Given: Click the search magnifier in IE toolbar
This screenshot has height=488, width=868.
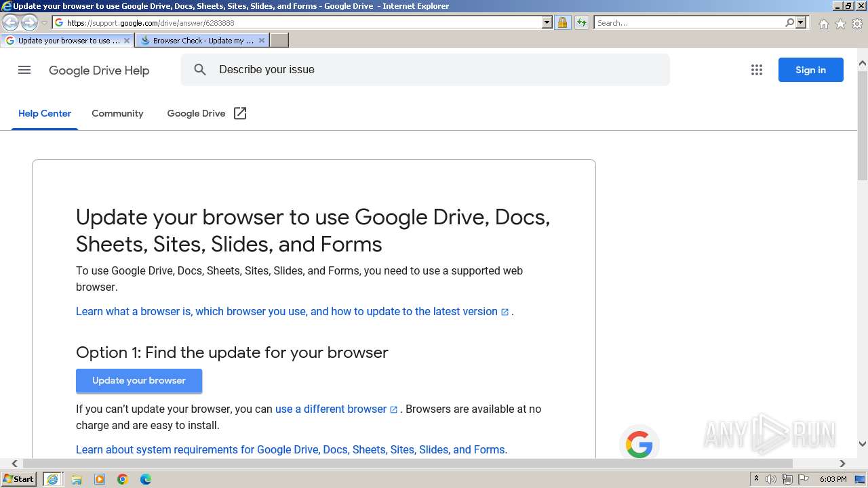Looking at the screenshot, I should pos(789,23).
